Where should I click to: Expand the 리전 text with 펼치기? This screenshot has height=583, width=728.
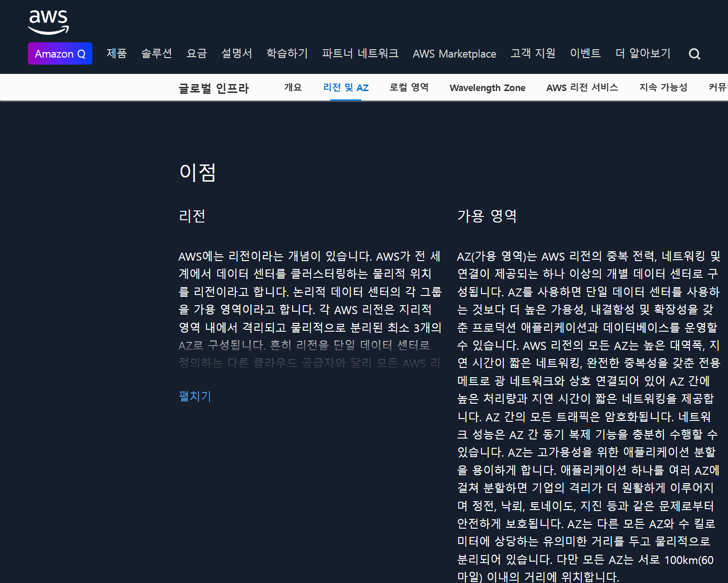click(x=195, y=396)
